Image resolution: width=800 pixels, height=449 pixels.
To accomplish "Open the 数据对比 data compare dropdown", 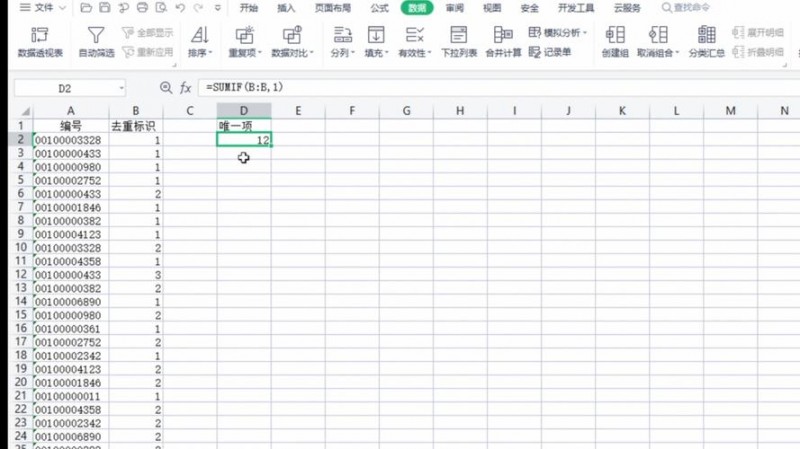I will pos(292,42).
